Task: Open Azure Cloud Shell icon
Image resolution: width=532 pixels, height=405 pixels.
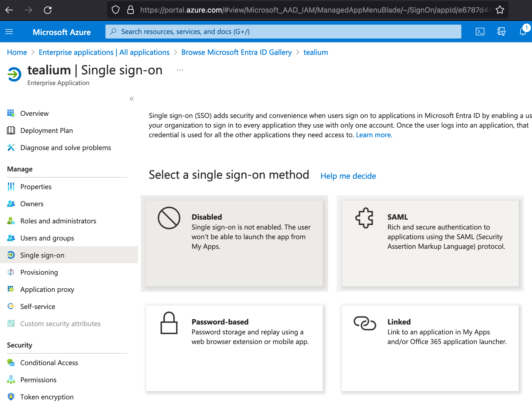Action: (480, 32)
